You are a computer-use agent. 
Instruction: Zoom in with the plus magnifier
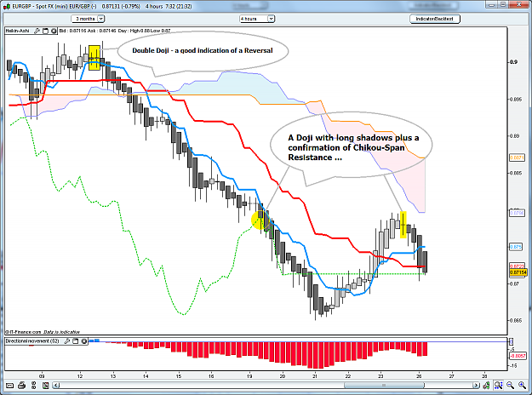[x=522, y=385]
